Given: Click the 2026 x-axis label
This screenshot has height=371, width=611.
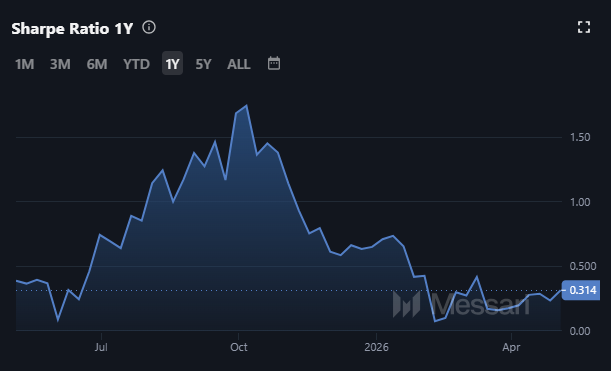Looking at the screenshot, I should tap(376, 347).
